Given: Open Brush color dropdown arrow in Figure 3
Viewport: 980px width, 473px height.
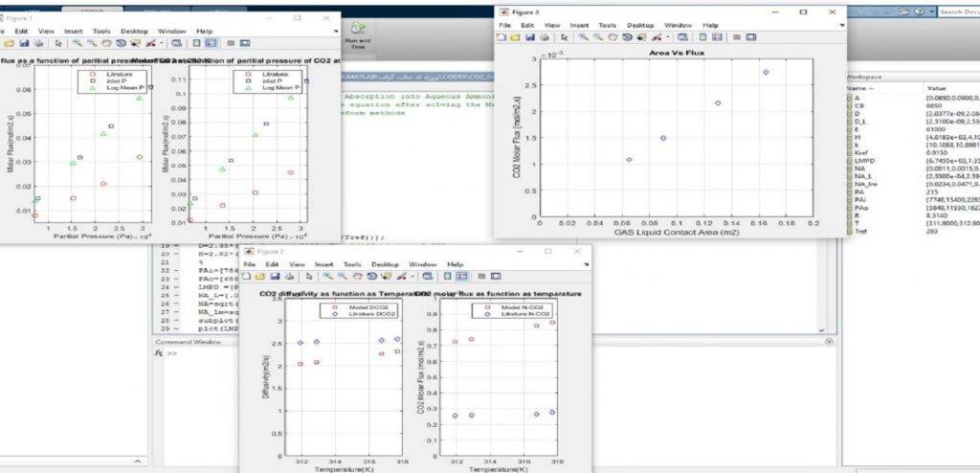Looking at the screenshot, I should (667, 37).
